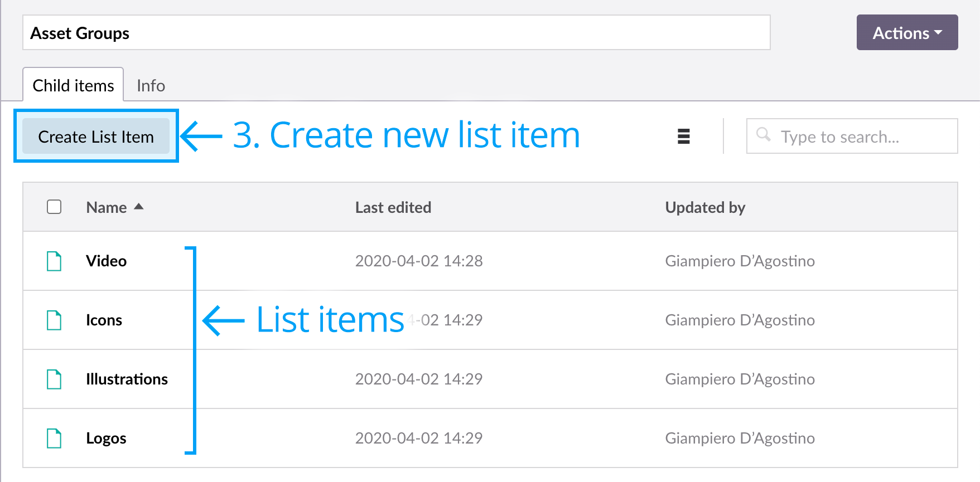Image resolution: width=980 pixels, height=482 pixels.
Task: Focus the Type to search field
Action: (x=852, y=136)
